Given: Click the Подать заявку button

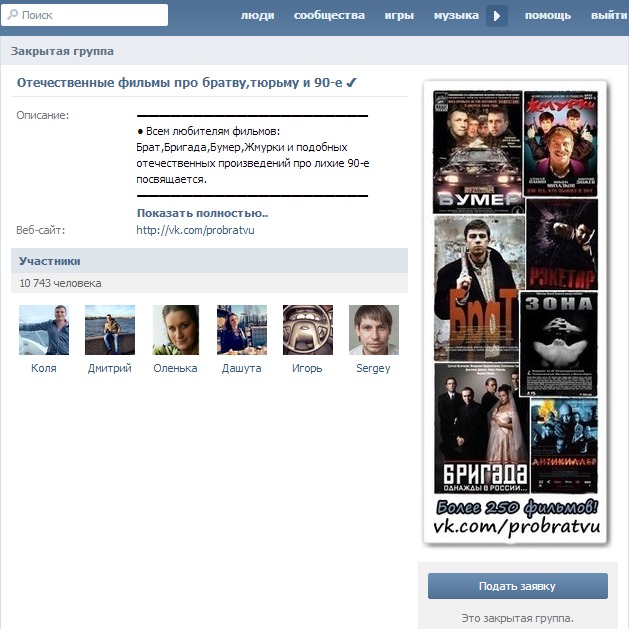Looking at the screenshot, I should 517,586.
